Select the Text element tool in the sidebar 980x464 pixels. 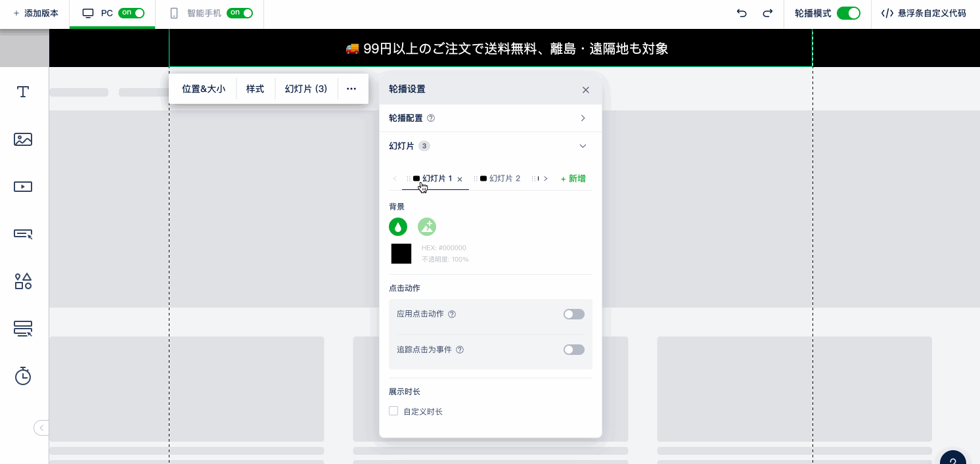coord(23,92)
